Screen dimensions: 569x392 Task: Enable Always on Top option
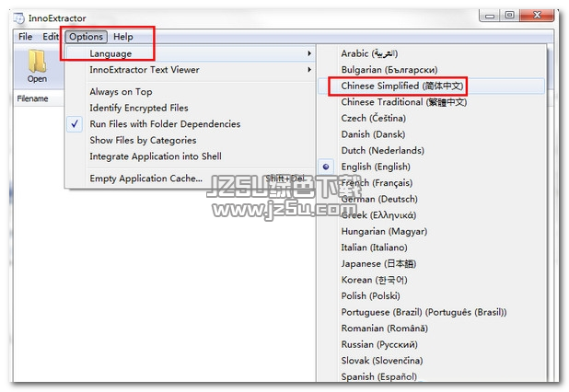tap(190, 92)
